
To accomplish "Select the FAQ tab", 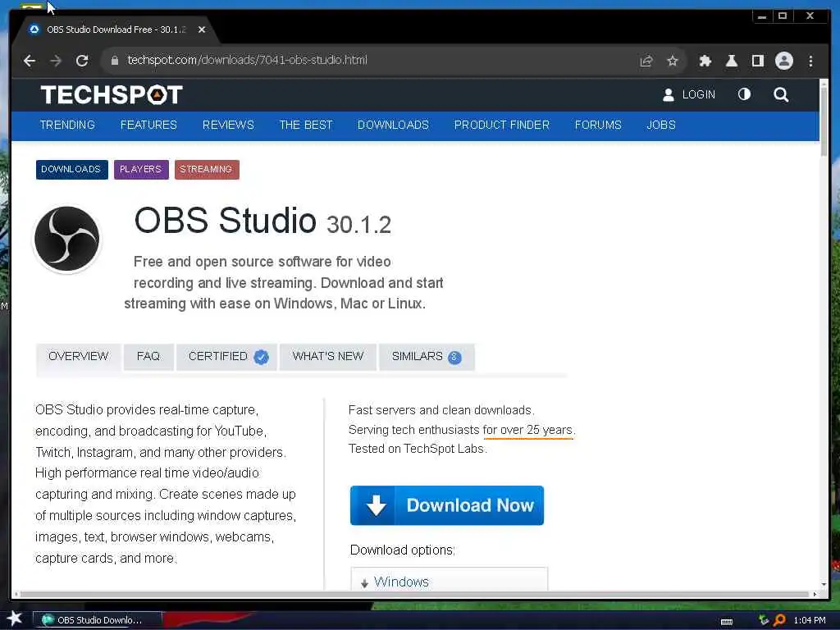I will tap(148, 357).
